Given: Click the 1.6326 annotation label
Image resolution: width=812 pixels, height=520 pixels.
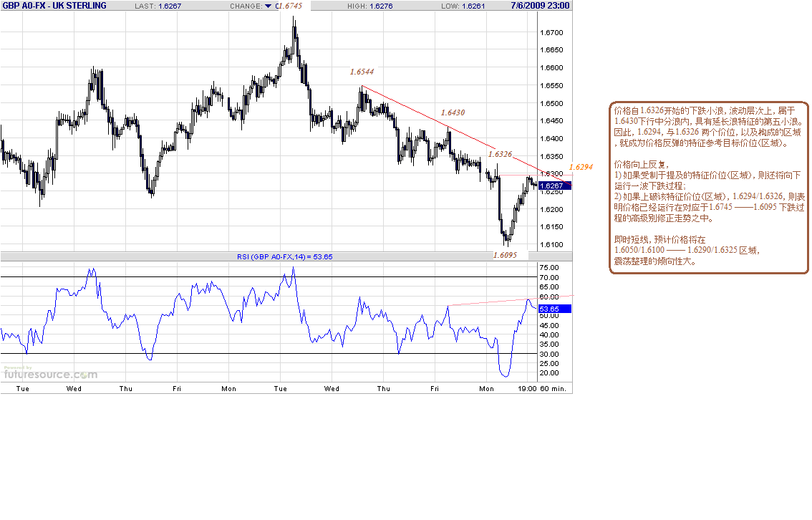Looking at the screenshot, I should pyautogui.click(x=500, y=154).
